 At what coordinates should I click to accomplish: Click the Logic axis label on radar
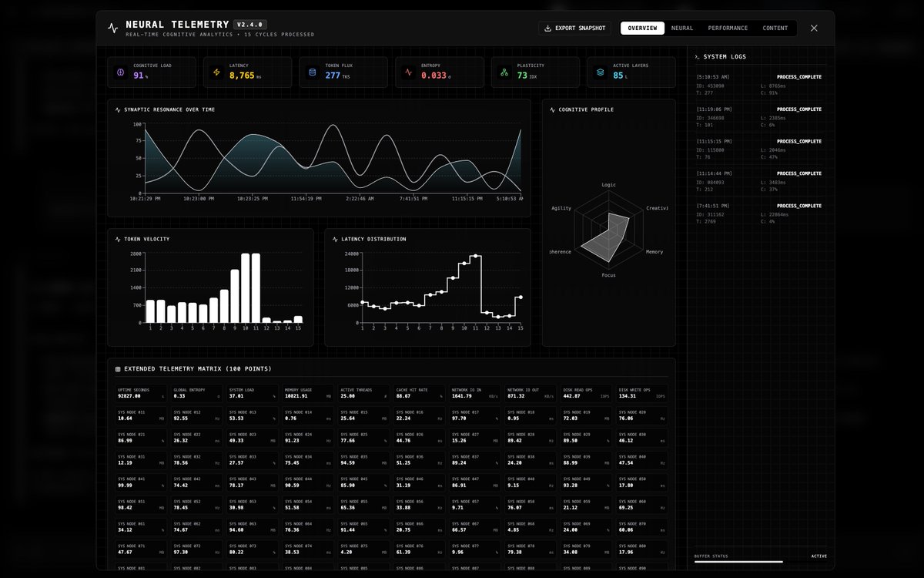608,185
